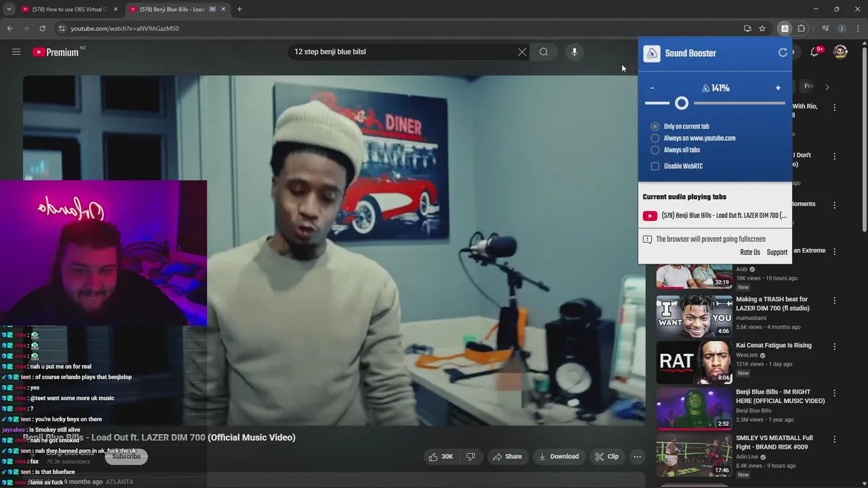The image size is (868, 488).
Task: Reset Sound Booster with refresh icon
Action: click(783, 53)
